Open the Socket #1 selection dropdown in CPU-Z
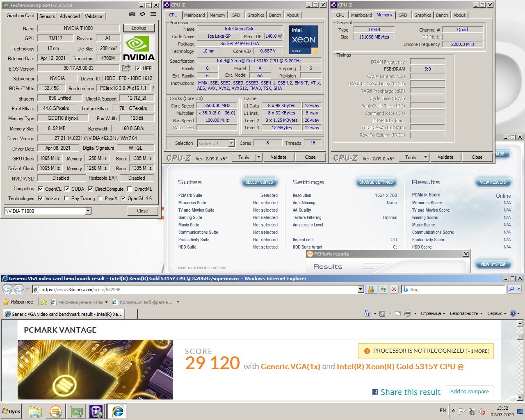Viewport: 525px width, 420px height. (x=231, y=143)
